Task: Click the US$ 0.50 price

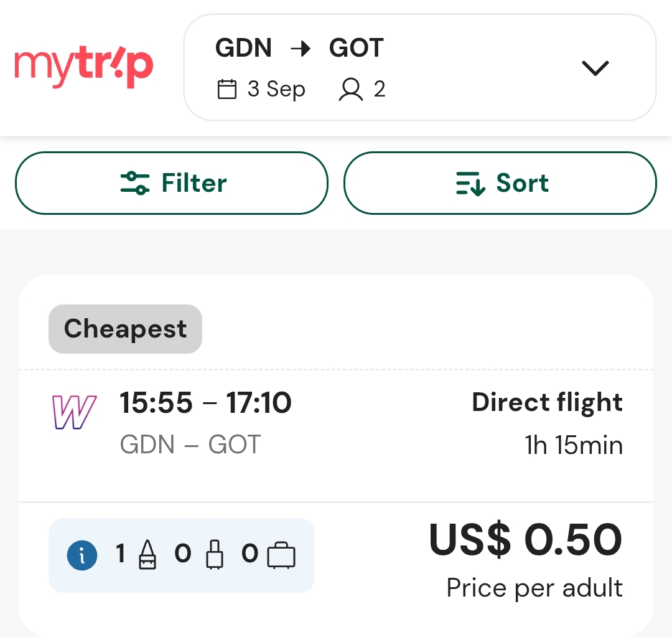Action: coord(525,539)
